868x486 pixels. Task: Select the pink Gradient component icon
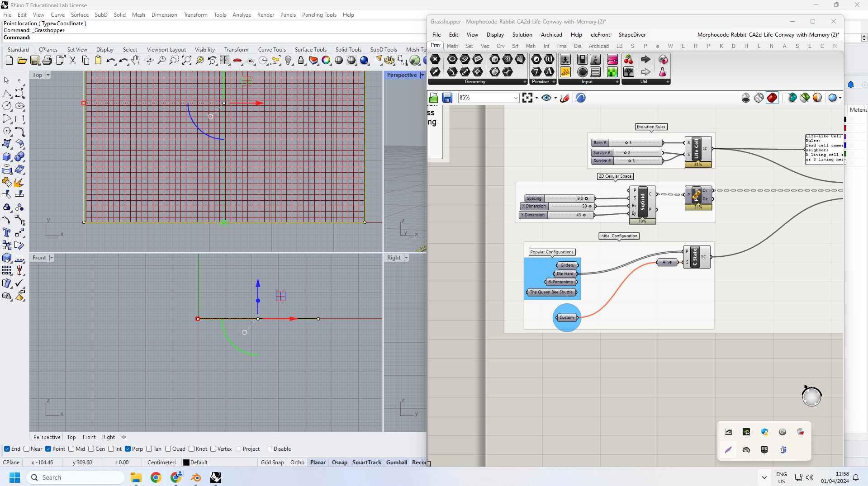[x=612, y=59]
